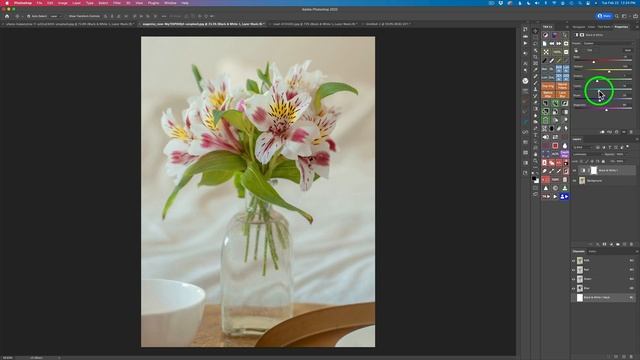Select the Crop tool
640x360 pixels.
[535, 57]
